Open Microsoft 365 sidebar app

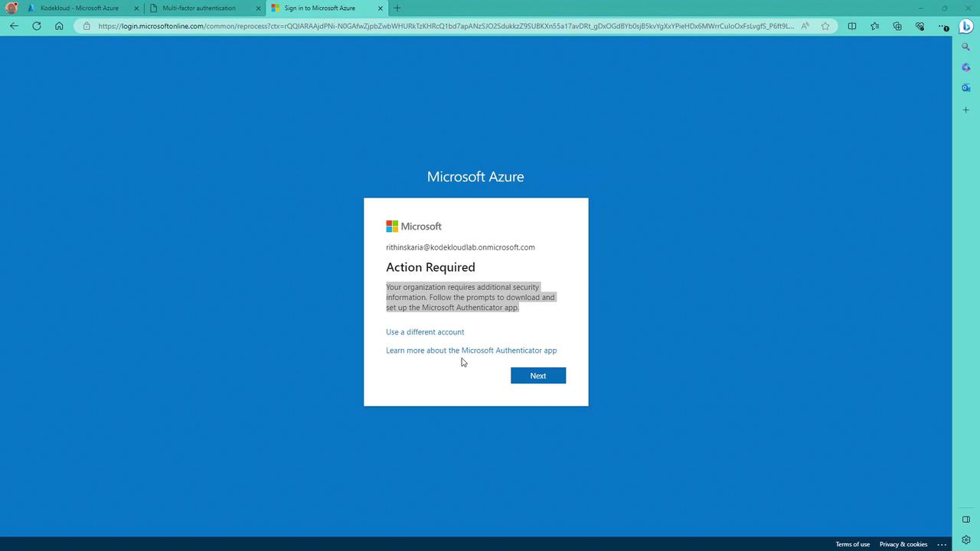coord(966,67)
